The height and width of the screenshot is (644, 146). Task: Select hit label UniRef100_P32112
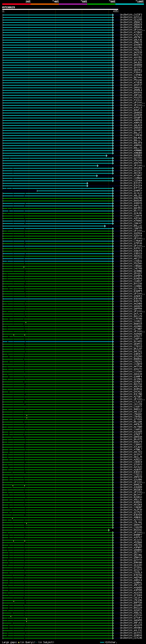131,100
